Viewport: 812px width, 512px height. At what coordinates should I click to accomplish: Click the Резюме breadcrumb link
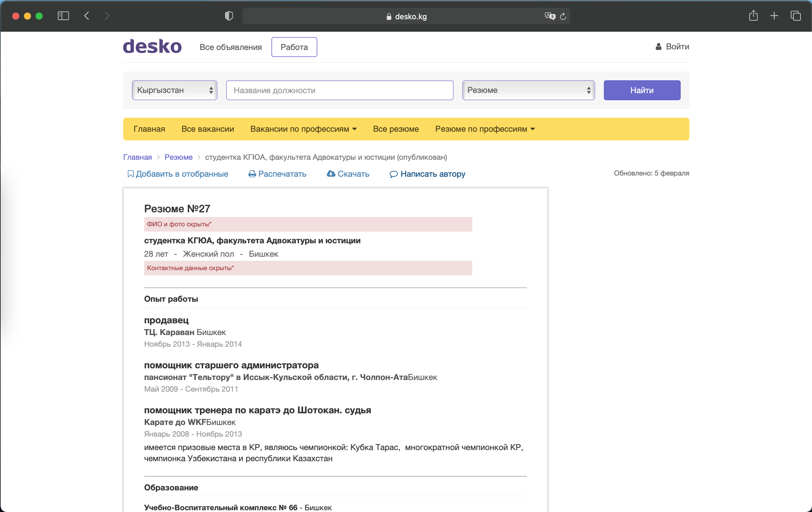pos(178,157)
